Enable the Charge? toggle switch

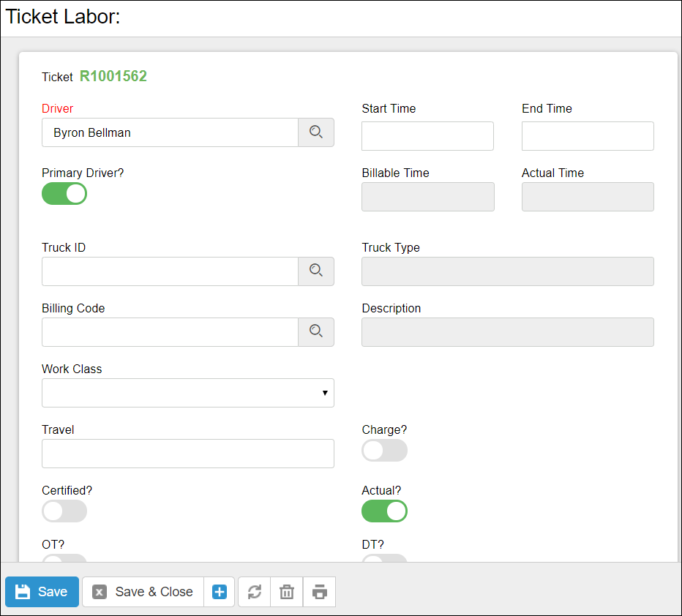(x=384, y=451)
